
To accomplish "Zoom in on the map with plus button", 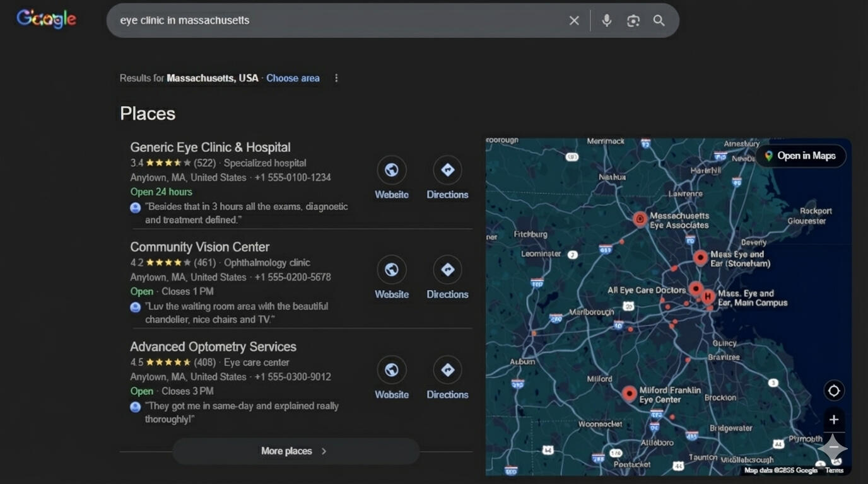I will [x=833, y=420].
